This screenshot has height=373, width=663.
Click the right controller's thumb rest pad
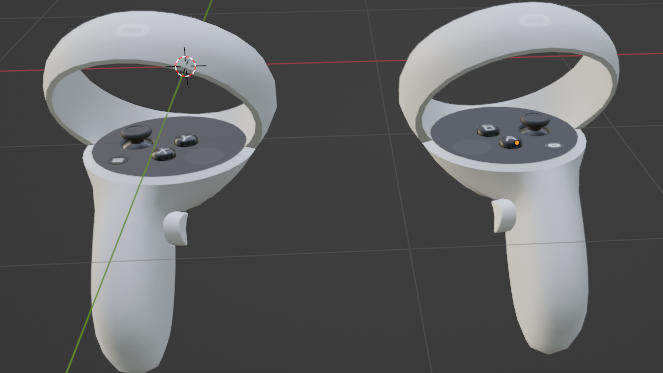(472, 146)
